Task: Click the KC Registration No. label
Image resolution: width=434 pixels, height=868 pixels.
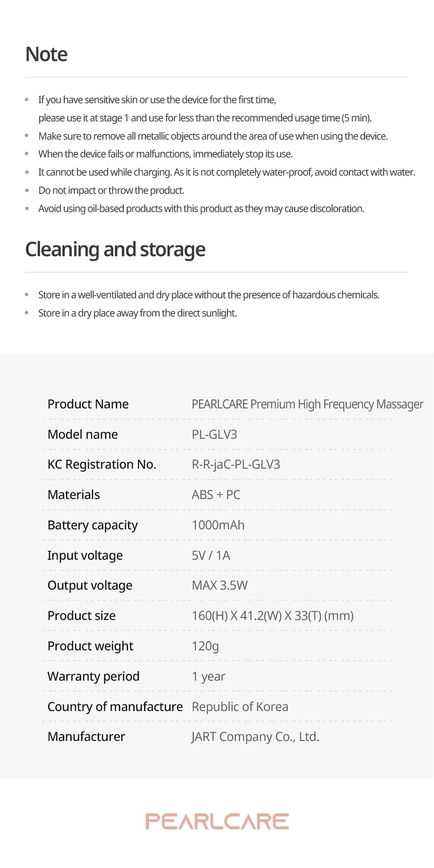Action: [x=102, y=464]
